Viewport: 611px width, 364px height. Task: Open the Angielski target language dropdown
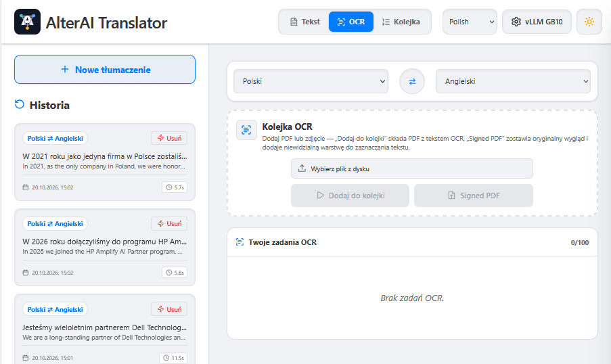pos(513,81)
